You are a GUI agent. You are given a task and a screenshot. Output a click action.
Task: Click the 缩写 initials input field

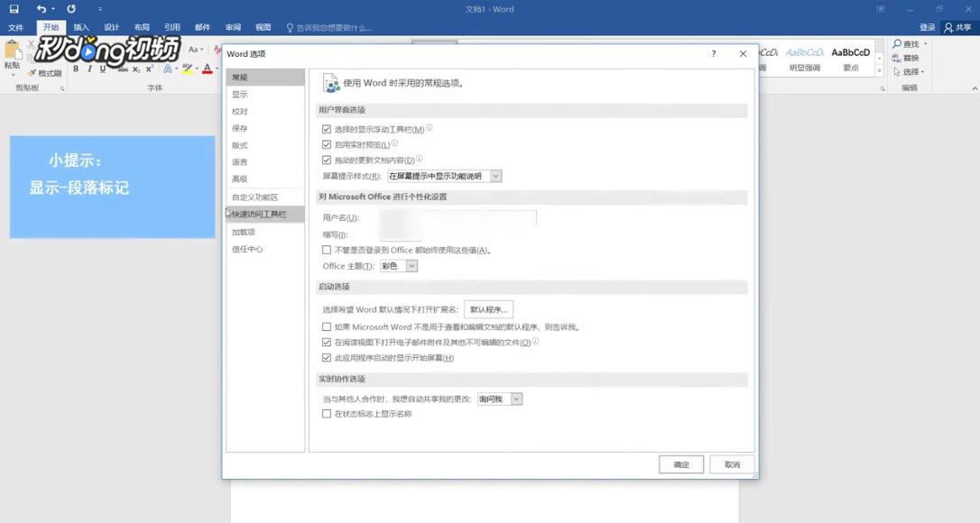pyautogui.click(x=401, y=234)
